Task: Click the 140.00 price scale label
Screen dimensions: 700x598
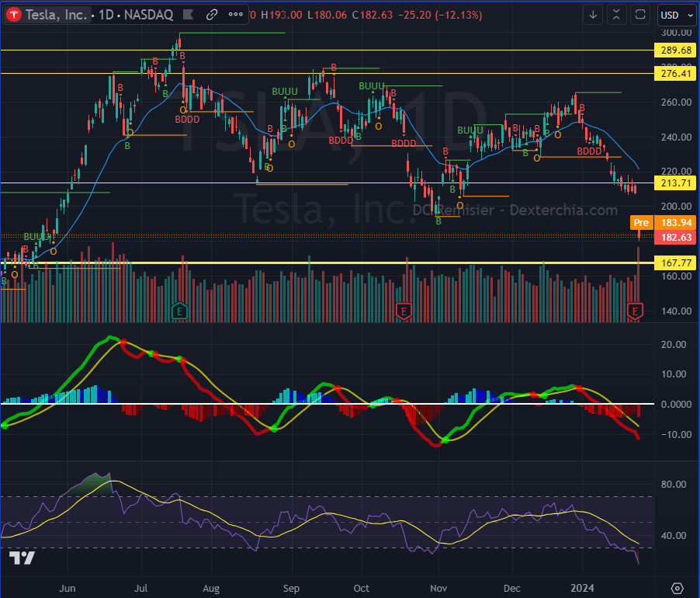Action: [677, 311]
